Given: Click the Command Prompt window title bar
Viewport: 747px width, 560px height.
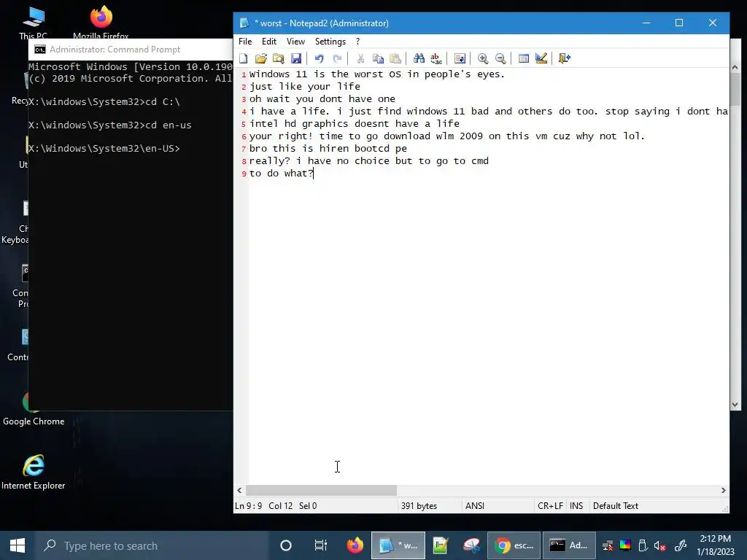Looking at the screenshot, I should click(131, 50).
